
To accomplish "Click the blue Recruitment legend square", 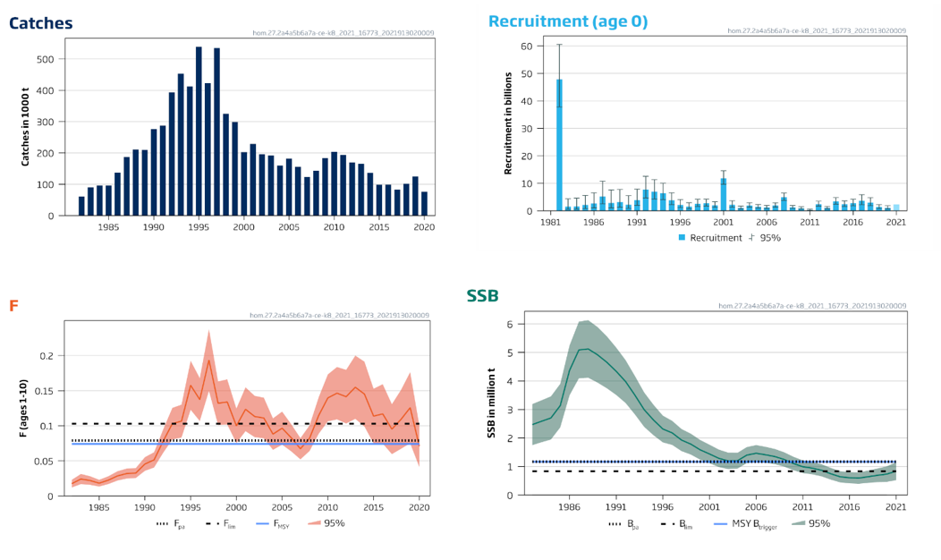I will tap(682, 238).
